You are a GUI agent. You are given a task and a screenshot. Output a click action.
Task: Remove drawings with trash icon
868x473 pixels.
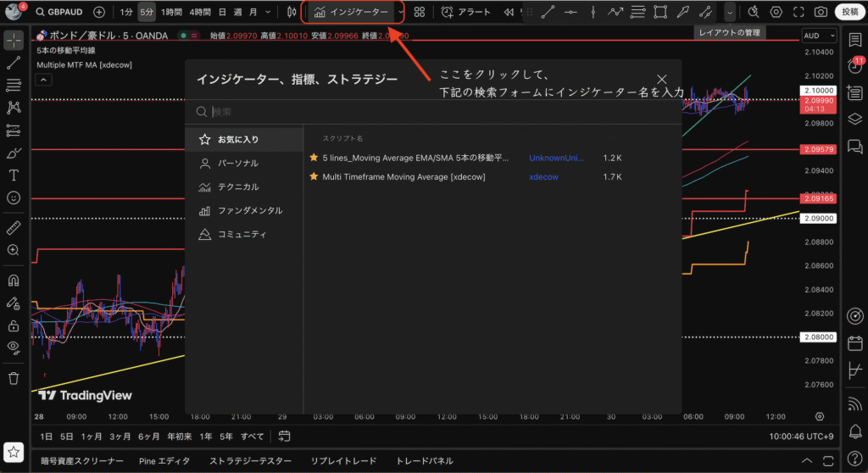pyautogui.click(x=14, y=378)
